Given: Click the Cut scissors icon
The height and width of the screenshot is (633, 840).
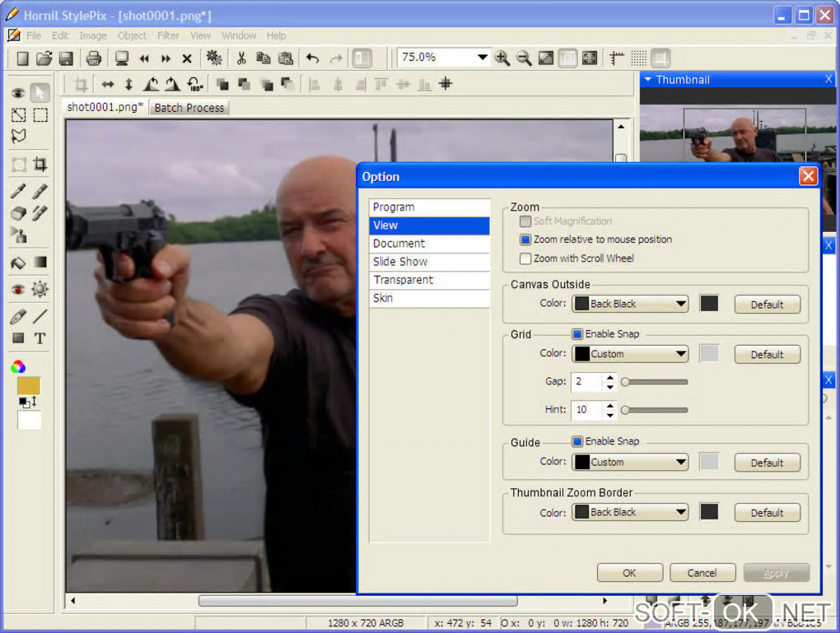Looking at the screenshot, I should click(241, 58).
